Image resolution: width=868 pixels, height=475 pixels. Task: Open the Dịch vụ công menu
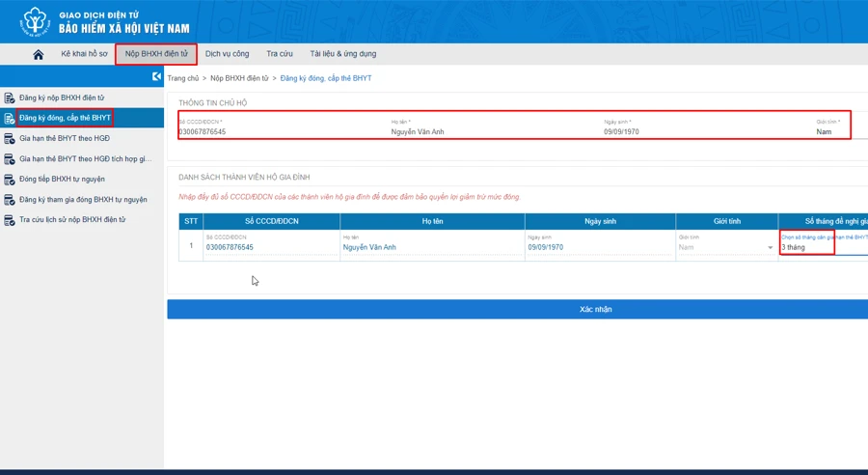point(227,54)
